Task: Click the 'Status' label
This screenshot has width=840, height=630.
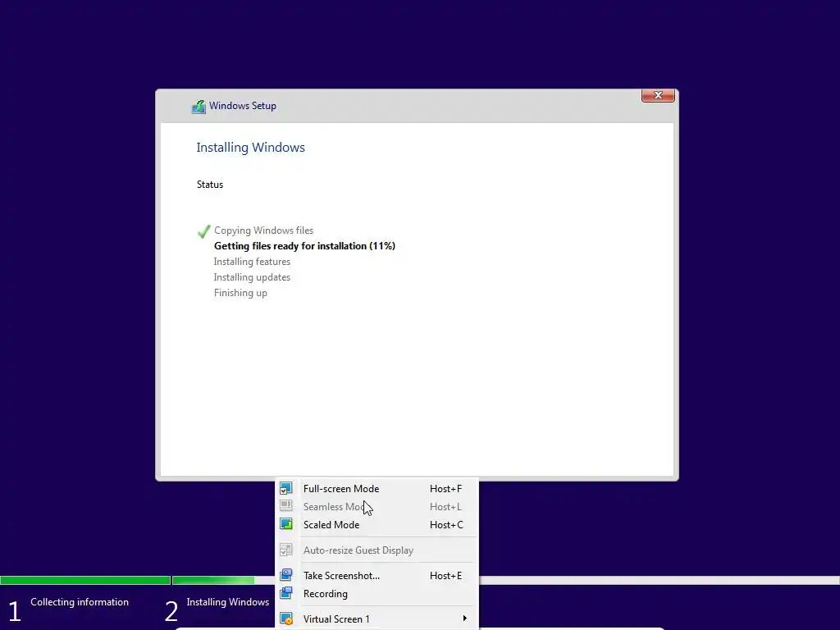Action: click(x=209, y=185)
